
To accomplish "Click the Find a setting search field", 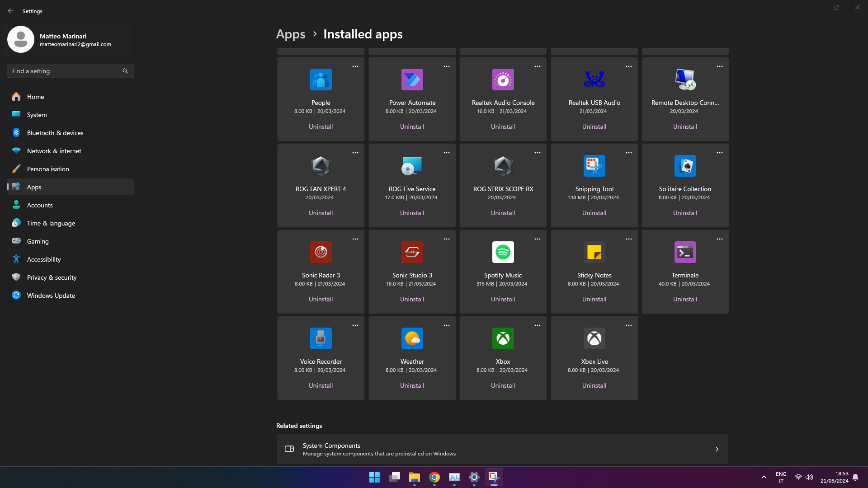I will (71, 71).
